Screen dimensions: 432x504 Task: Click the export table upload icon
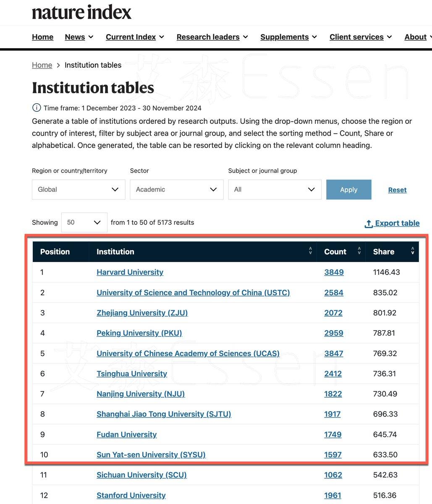[369, 224]
